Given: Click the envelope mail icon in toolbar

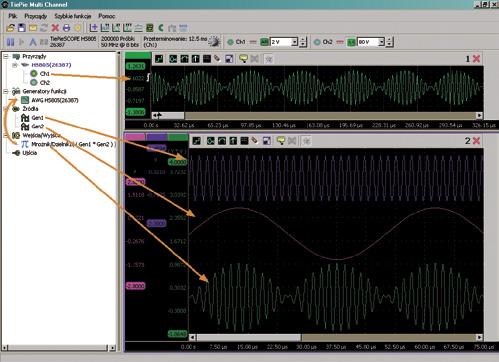Looking at the screenshot, I should pyautogui.click(x=33, y=28).
